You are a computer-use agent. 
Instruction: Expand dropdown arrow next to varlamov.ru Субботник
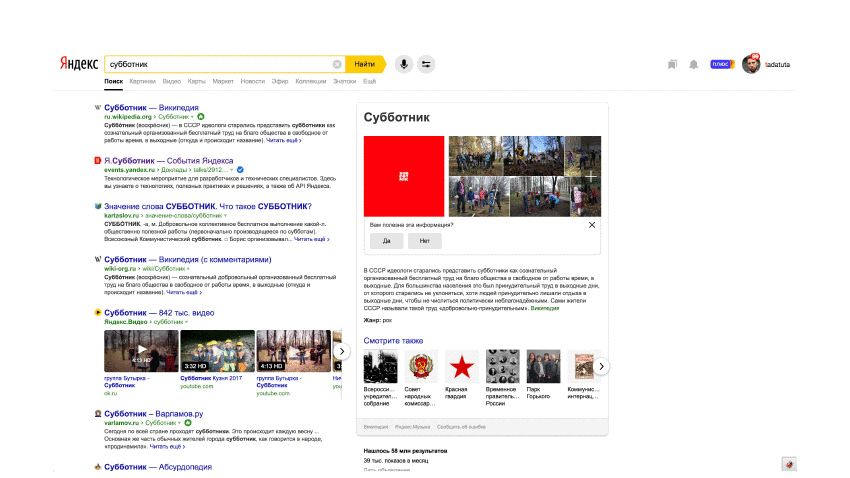pos(179,423)
